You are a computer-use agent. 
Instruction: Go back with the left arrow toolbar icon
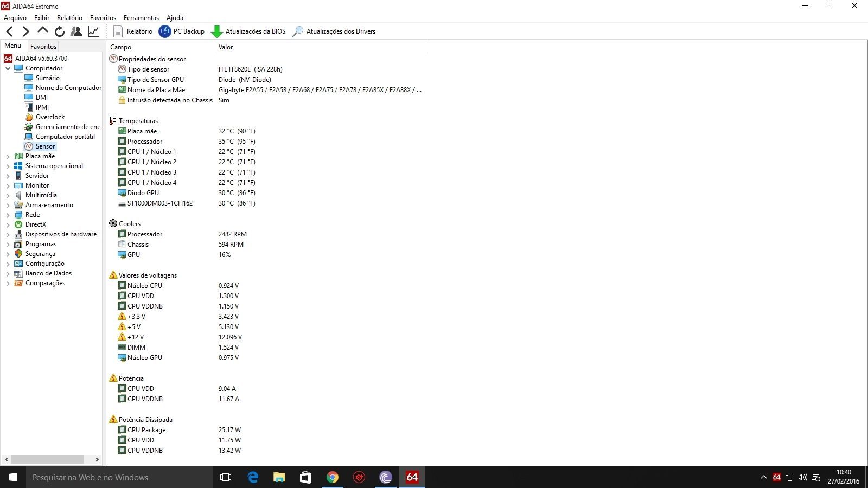[x=9, y=31]
